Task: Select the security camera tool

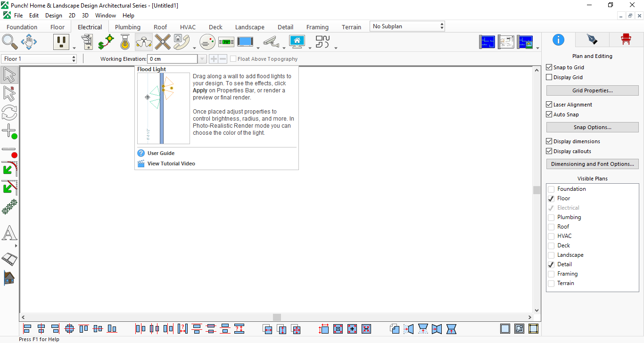Action: click(271, 42)
